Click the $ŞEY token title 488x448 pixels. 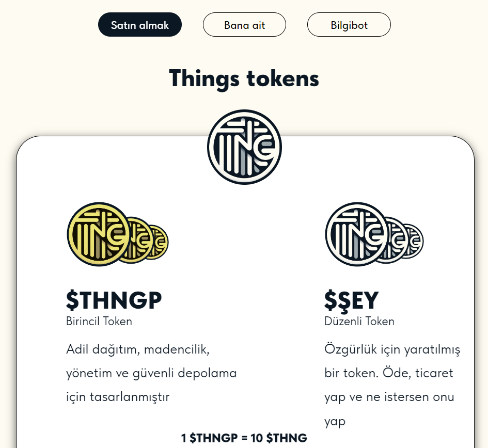[352, 300]
